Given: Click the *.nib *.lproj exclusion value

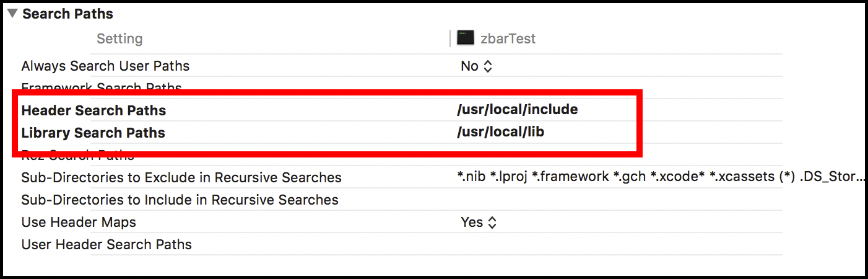Looking at the screenshot, I should tap(661, 177).
